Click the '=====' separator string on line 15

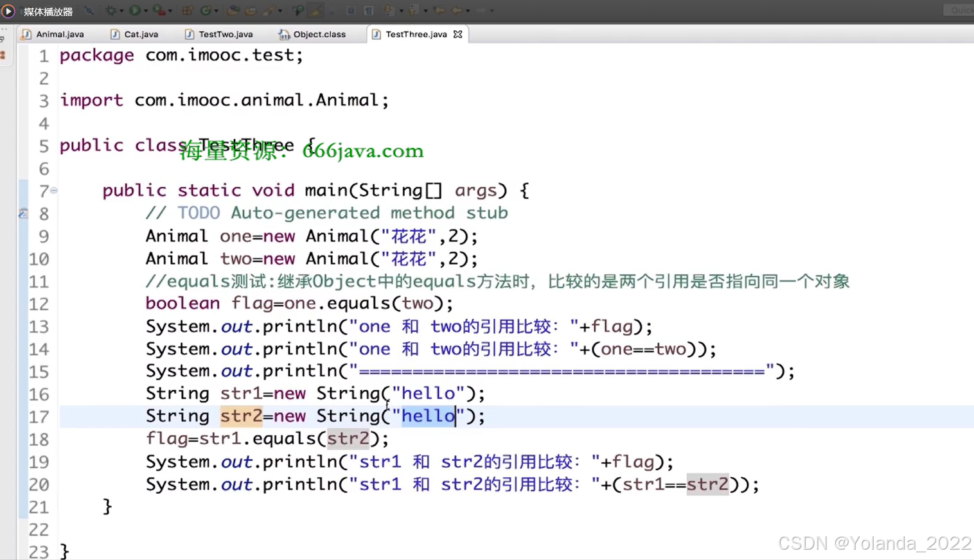(562, 371)
